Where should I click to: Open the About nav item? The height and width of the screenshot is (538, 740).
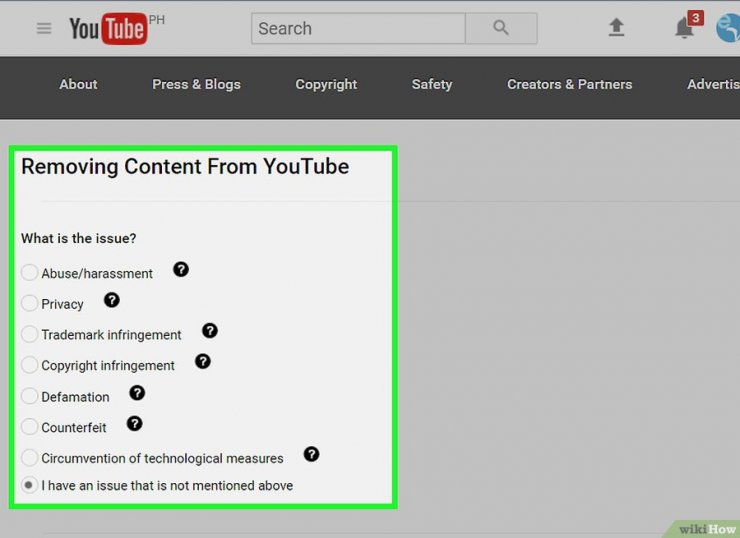78,84
